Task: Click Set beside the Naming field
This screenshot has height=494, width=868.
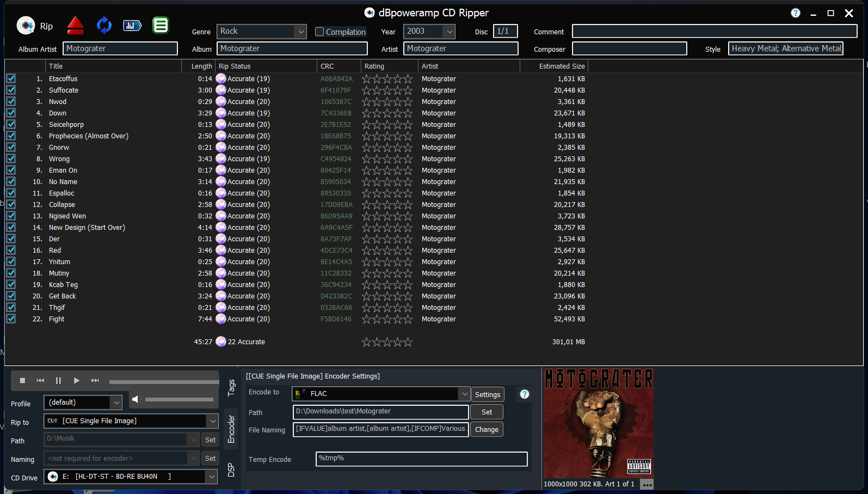Action: tap(211, 458)
